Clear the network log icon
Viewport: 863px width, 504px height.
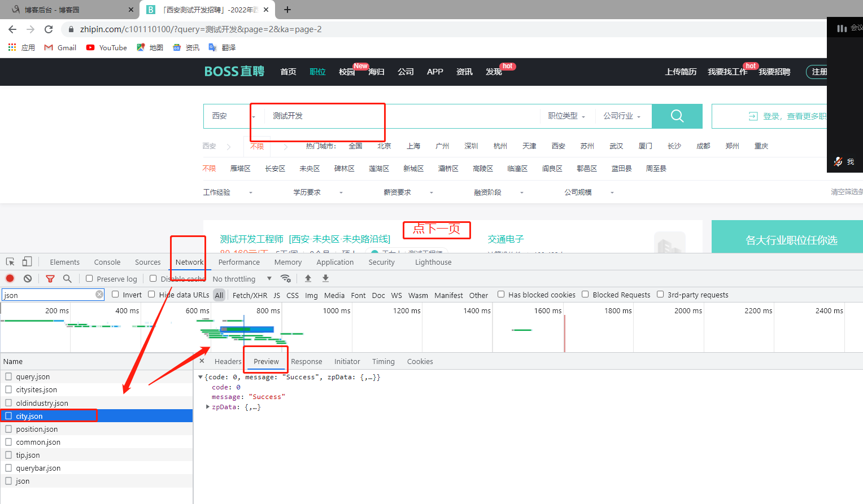click(28, 278)
